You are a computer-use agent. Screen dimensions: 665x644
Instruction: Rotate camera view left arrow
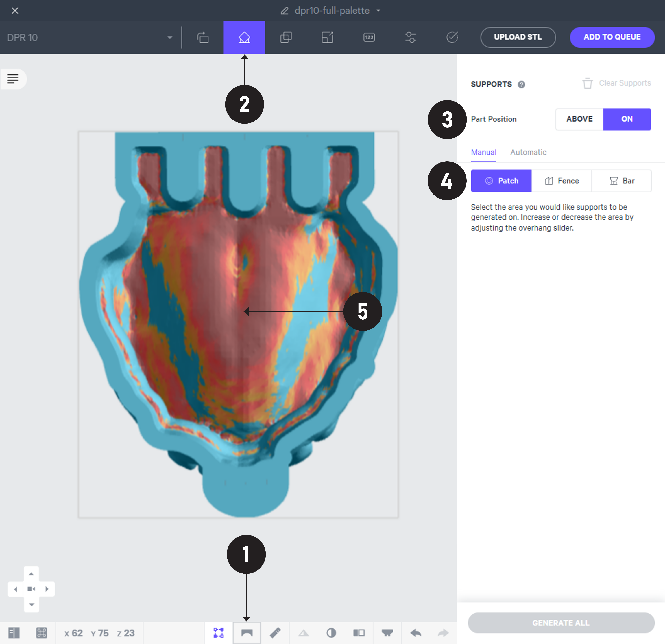click(x=15, y=589)
